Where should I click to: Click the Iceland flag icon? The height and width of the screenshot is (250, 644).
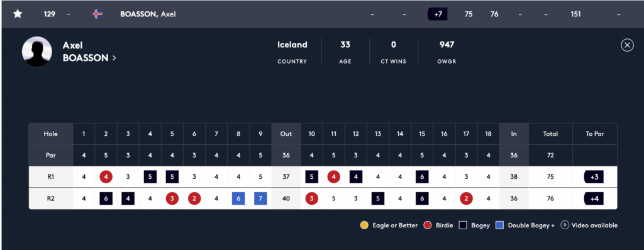point(97,14)
